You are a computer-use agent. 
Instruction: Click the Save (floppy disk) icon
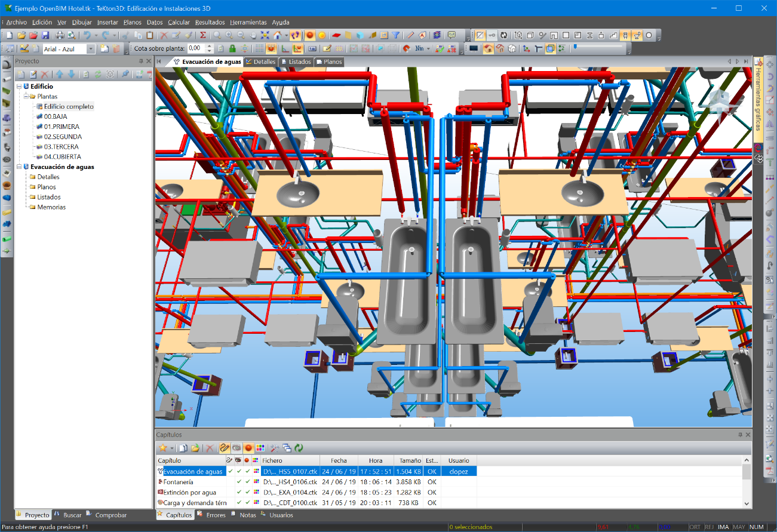[45, 35]
